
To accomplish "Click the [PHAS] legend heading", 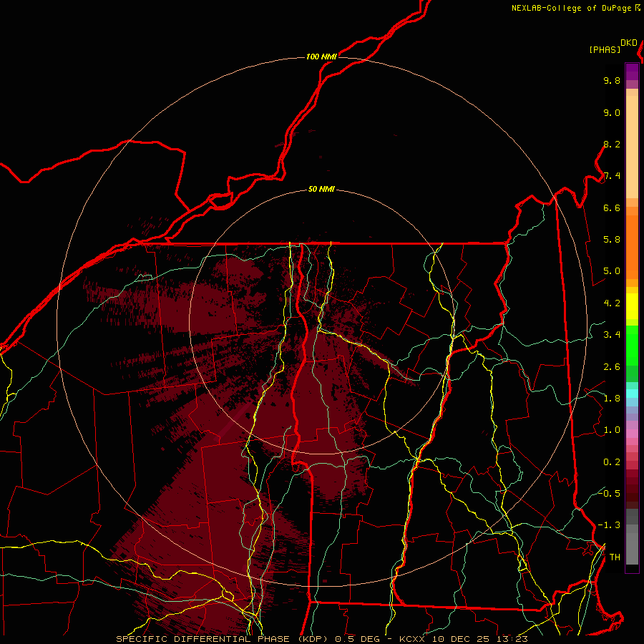I will 605,49.
